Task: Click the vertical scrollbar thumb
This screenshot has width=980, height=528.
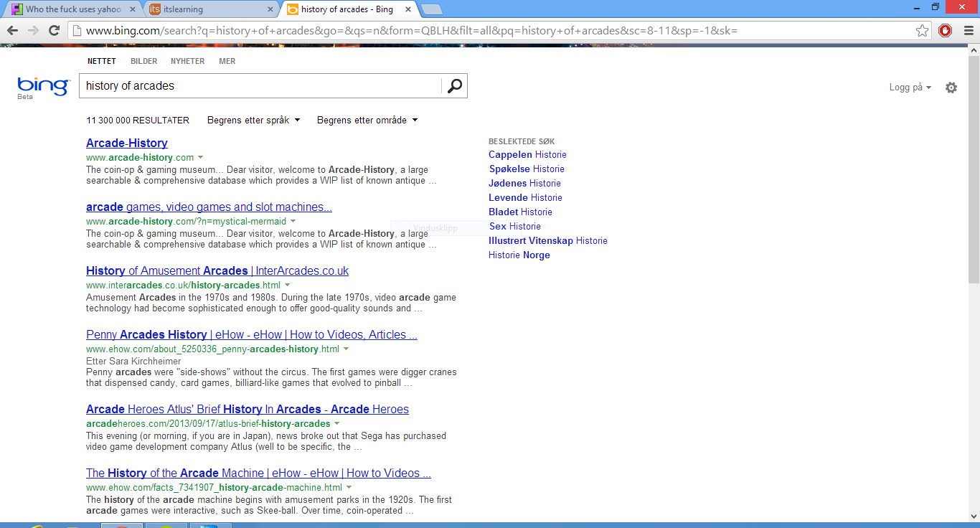Action: [974, 170]
